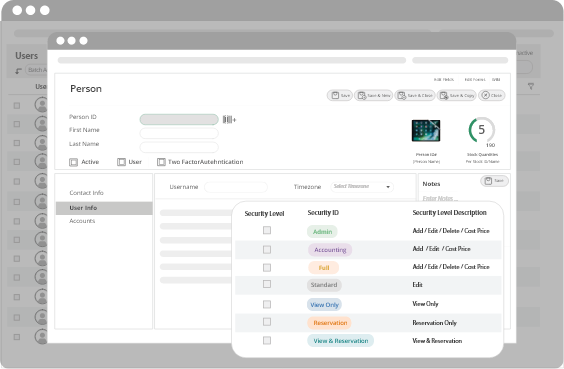This screenshot has height=369, width=564.
Task: Toggle the Two Factor Authentication checkbox
Action: click(161, 162)
